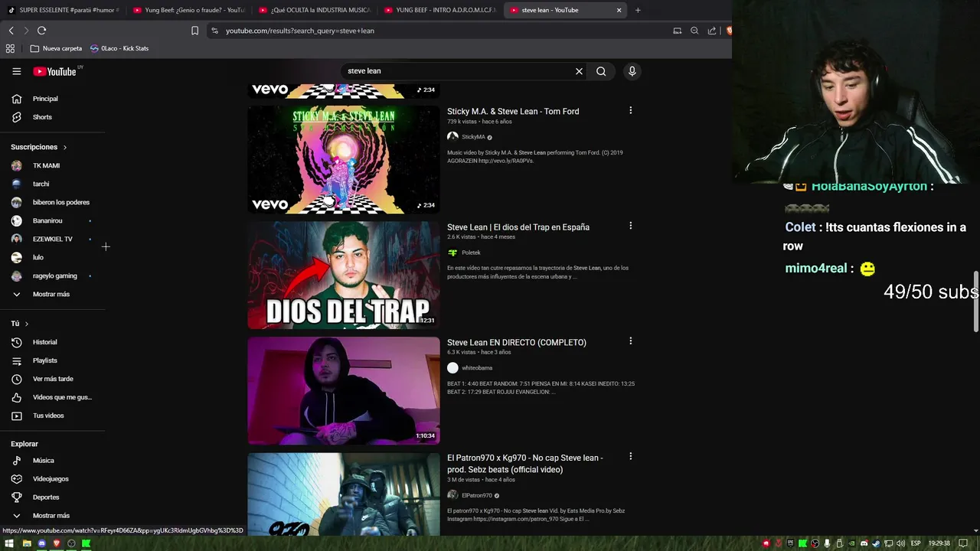980x551 pixels.
Task: Open the ElPatron970 channel link
Action: click(x=476, y=495)
